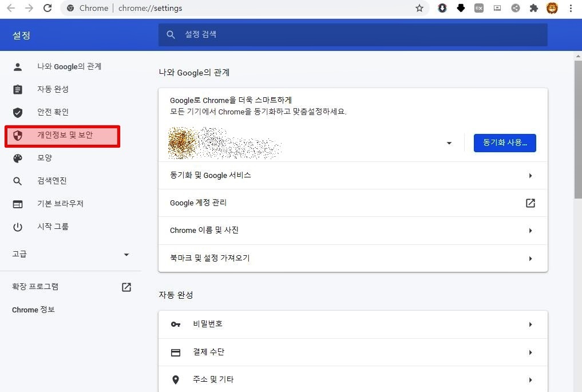Open Chrome 정보 link
Screen dimensions: 582x392
pyautogui.click(x=33, y=310)
